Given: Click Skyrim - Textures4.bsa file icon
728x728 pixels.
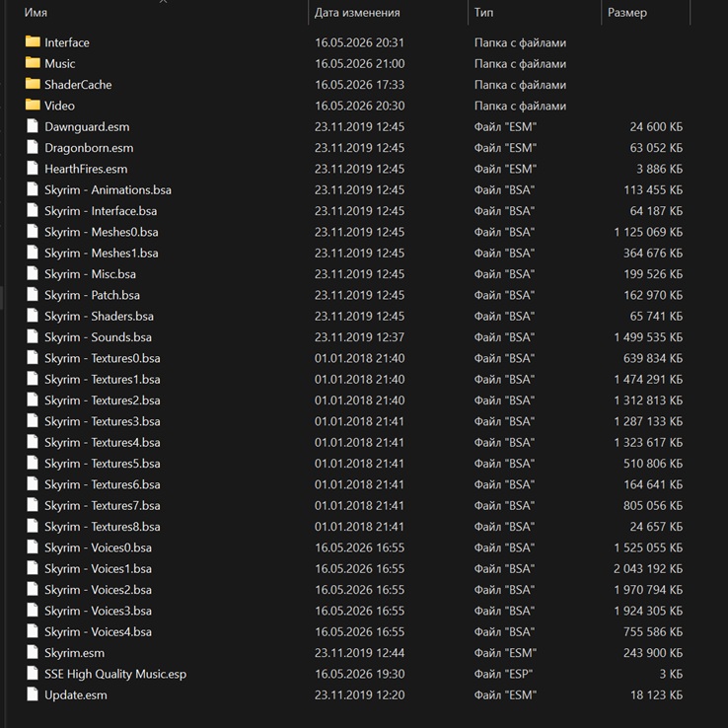Looking at the screenshot, I should point(33,442).
